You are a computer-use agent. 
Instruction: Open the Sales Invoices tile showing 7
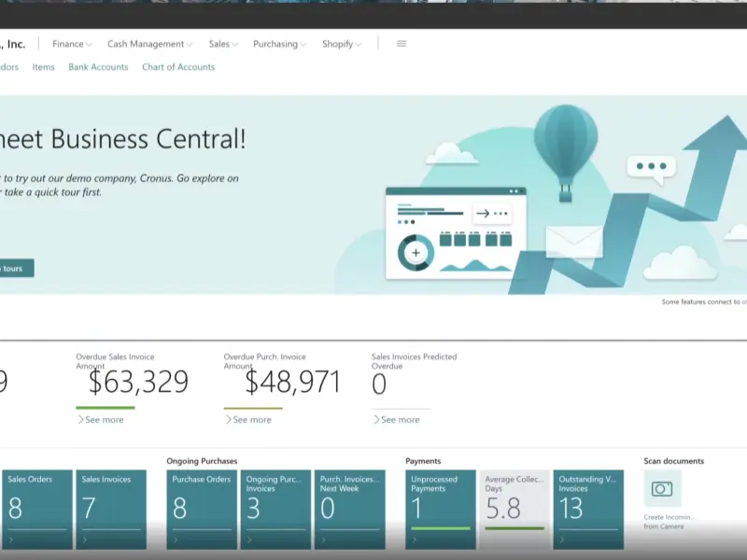111,509
